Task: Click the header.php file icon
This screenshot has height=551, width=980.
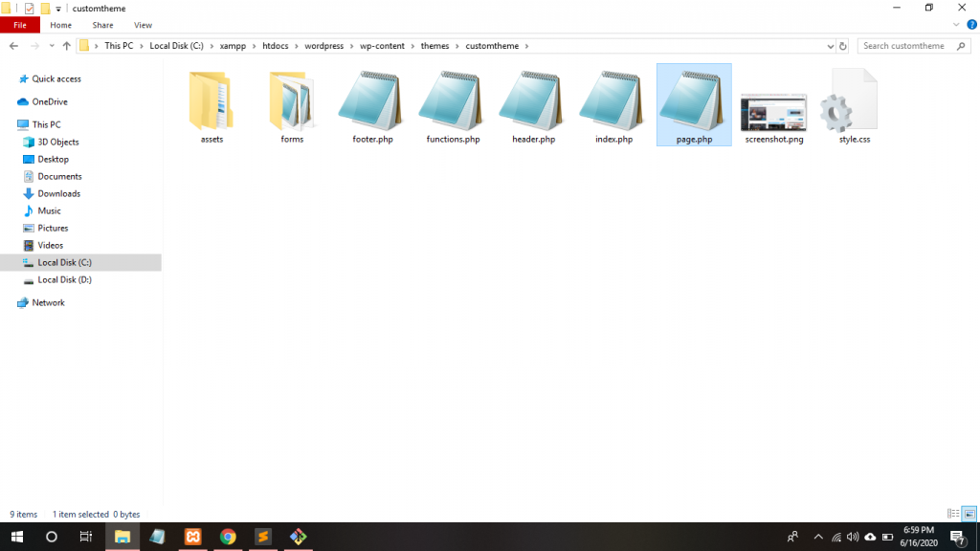Action: [533, 100]
